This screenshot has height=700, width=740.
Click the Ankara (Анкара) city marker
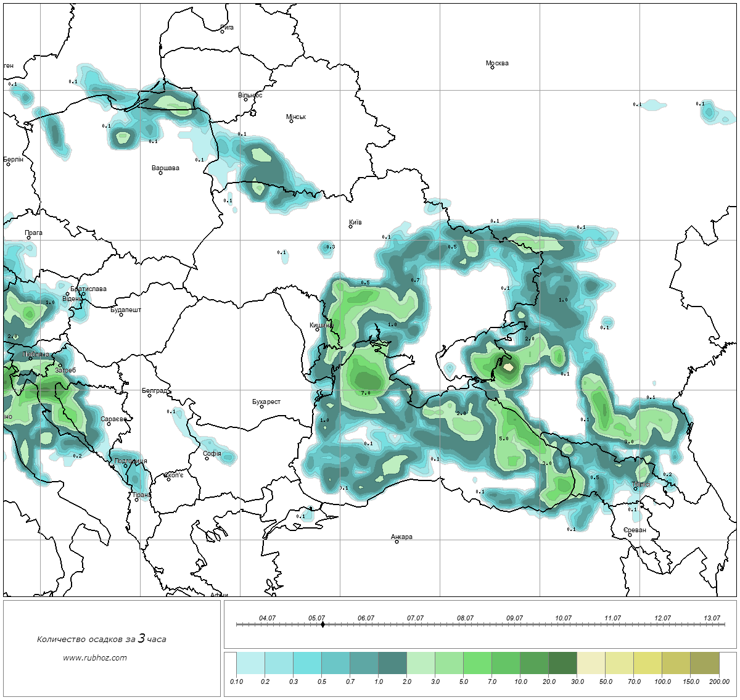click(x=397, y=541)
